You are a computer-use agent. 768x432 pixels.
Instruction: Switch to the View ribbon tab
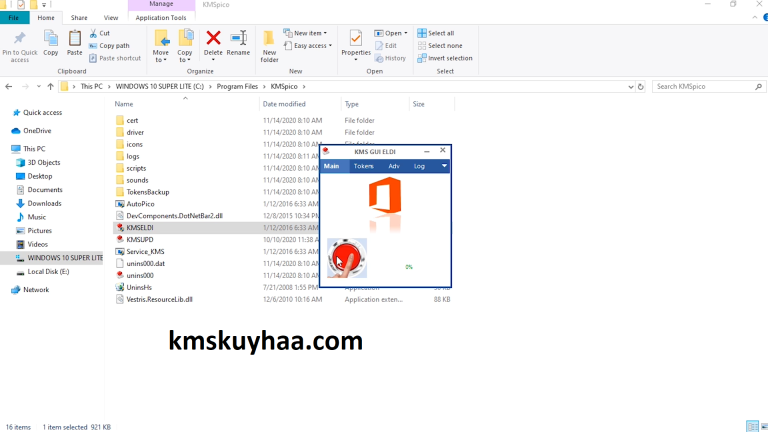tap(111, 18)
